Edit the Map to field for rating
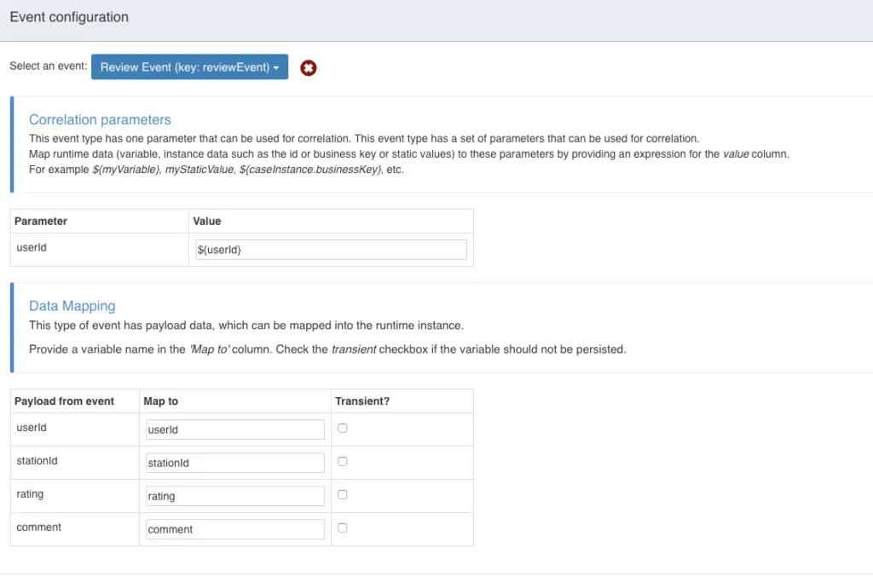 235,496
